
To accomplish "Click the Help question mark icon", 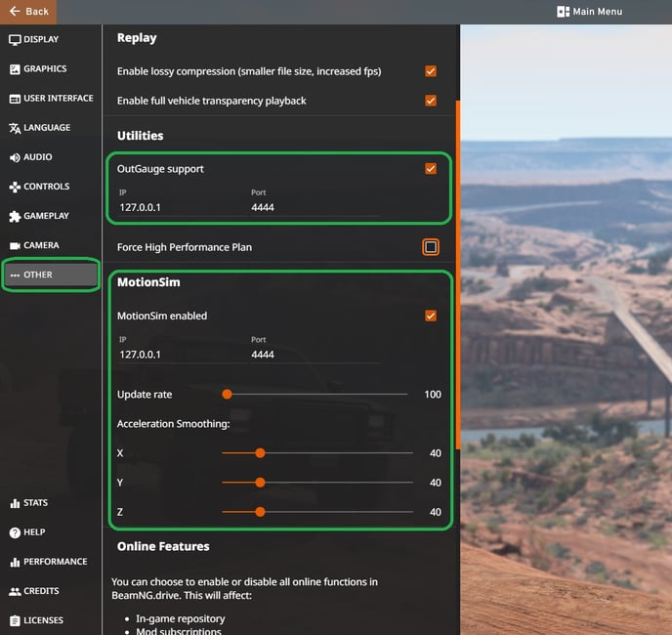I will tap(15, 532).
